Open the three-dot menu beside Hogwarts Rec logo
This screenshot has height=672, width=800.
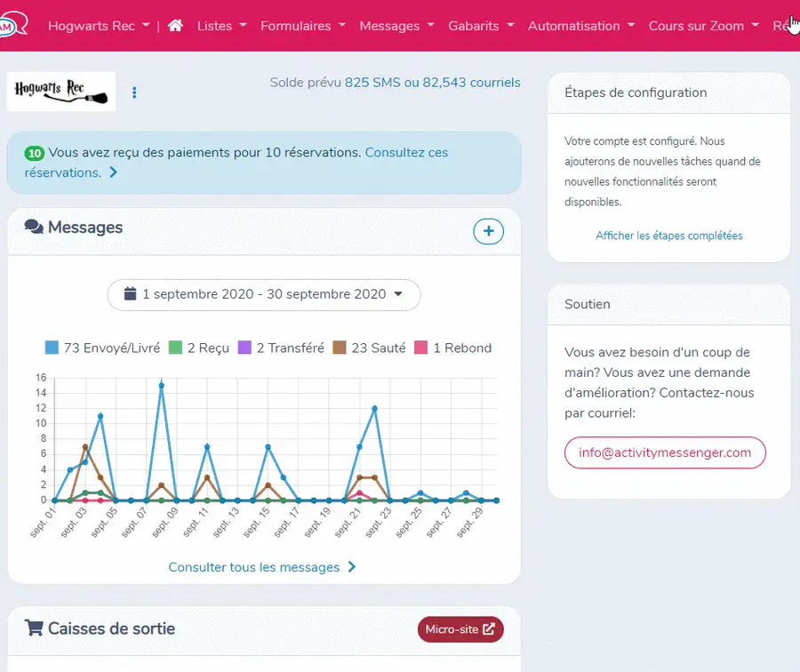(x=134, y=92)
